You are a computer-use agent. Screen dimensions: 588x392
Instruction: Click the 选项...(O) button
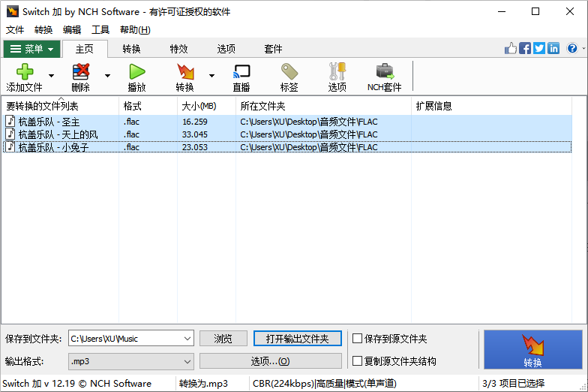[x=270, y=361]
